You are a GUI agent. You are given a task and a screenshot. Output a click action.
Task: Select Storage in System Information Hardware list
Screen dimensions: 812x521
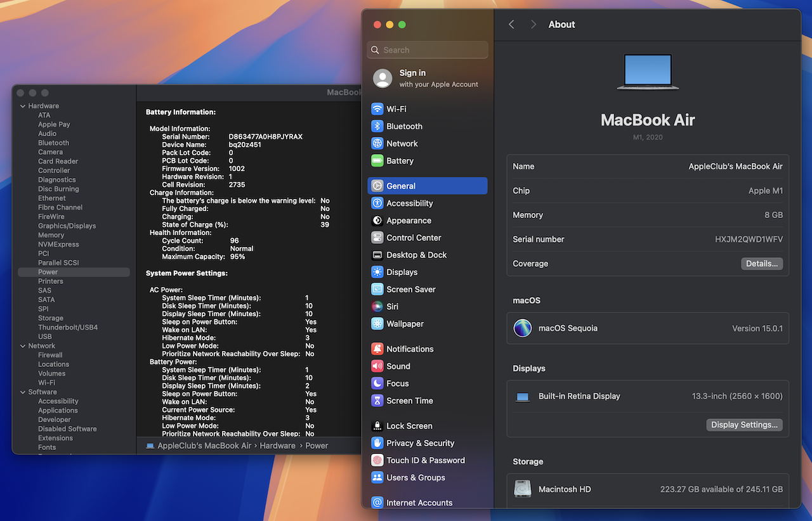pyautogui.click(x=50, y=318)
